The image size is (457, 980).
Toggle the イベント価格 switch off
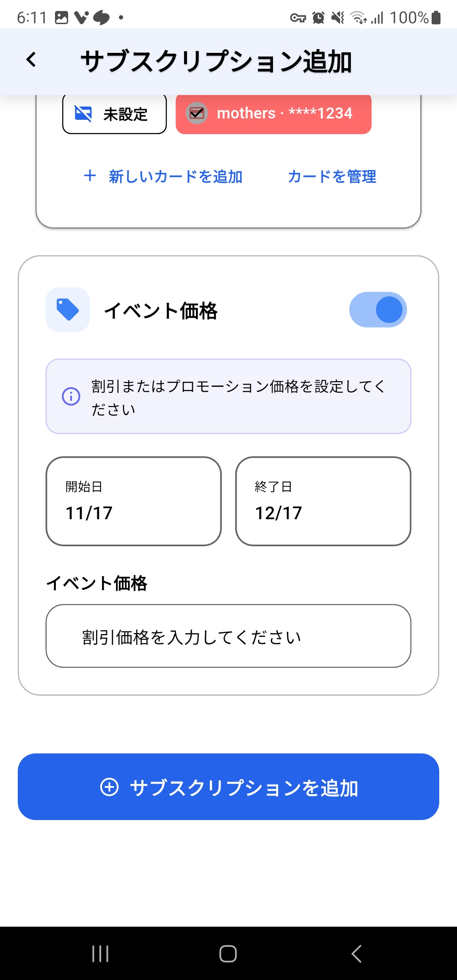click(377, 310)
